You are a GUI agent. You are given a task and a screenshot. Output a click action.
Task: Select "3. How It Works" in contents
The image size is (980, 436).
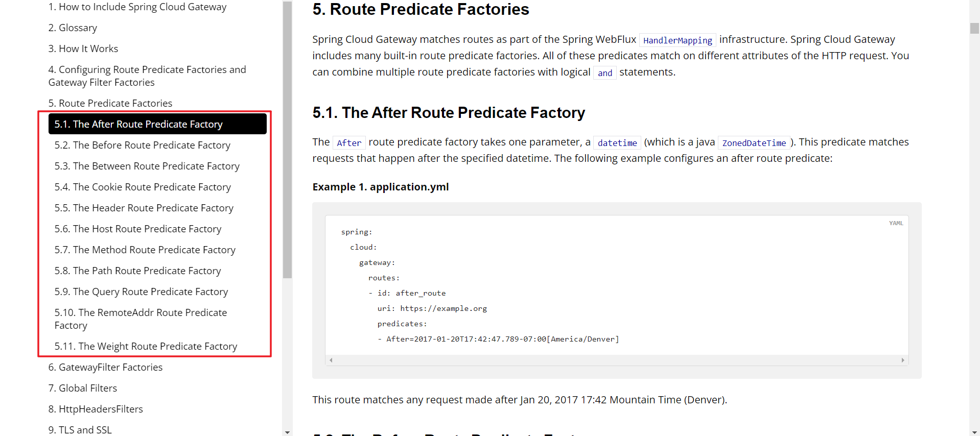pyautogui.click(x=83, y=49)
